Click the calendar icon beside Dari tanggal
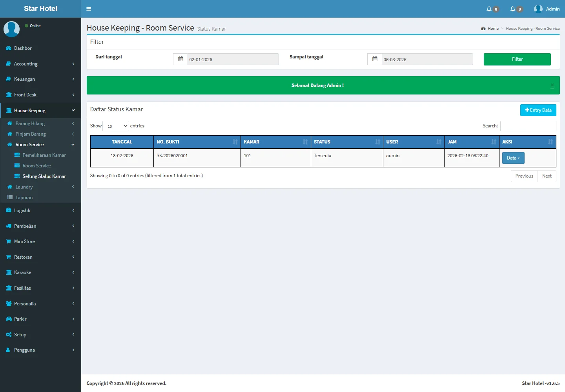 [x=180, y=59]
